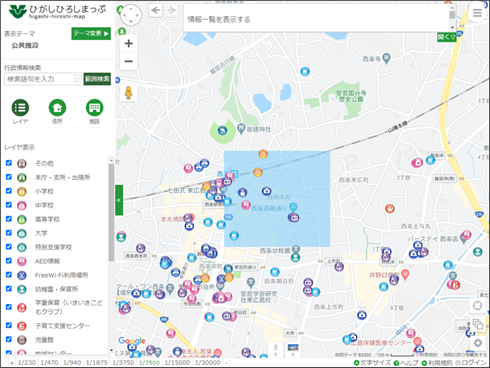490x368 pixels.
Task: Uncheck the その他 layer checkbox
Action: 9,163
